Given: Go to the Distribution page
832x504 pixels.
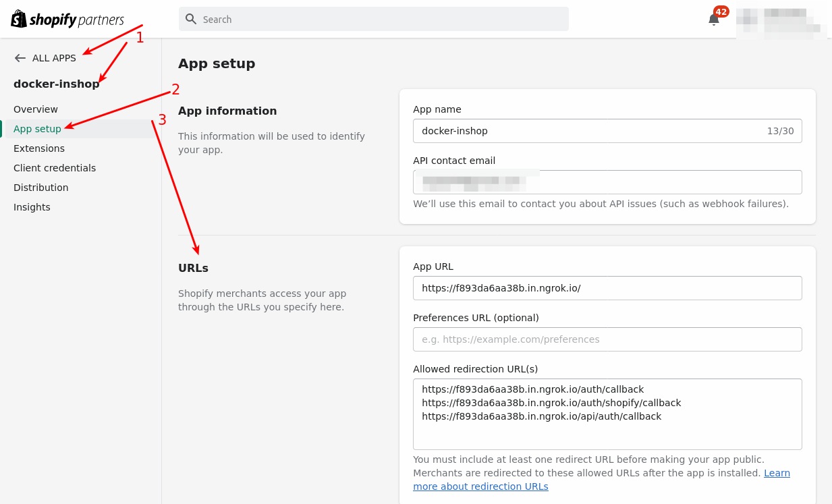Looking at the screenshot, I should coord(41,188).
